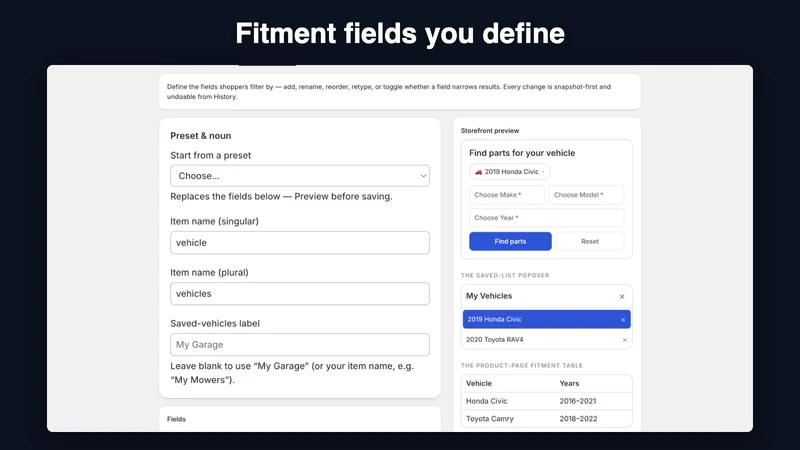
Task: Click the Years column header
Action: coord(569,383)
